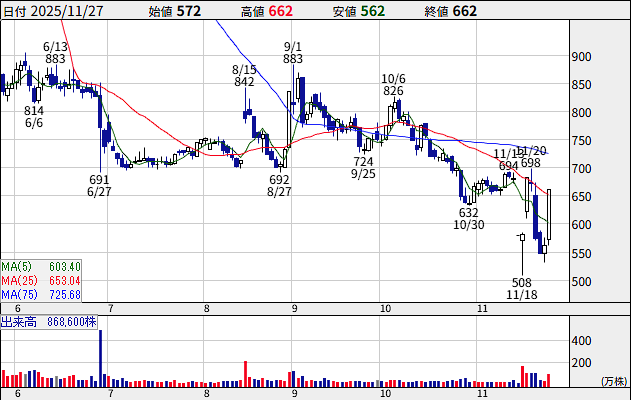631x400 pixels.
Task: Click the tall red volume bar in mid-August
Action: 245,374
